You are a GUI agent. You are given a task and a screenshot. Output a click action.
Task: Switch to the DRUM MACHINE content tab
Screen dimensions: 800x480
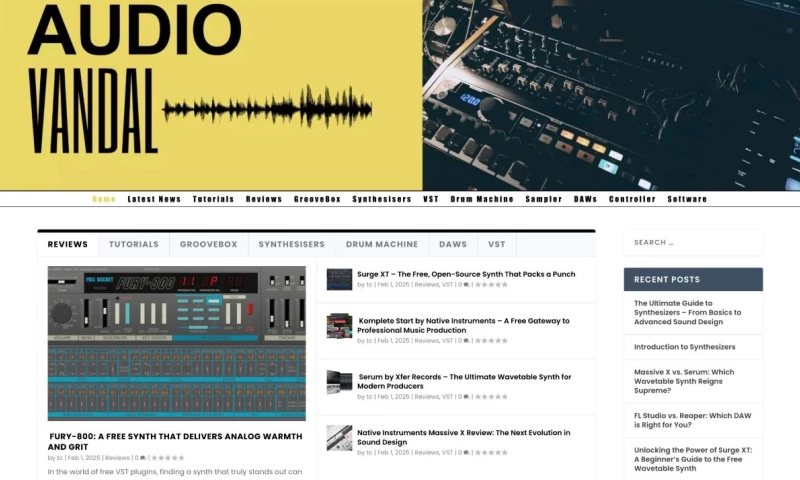coord(382,244)
